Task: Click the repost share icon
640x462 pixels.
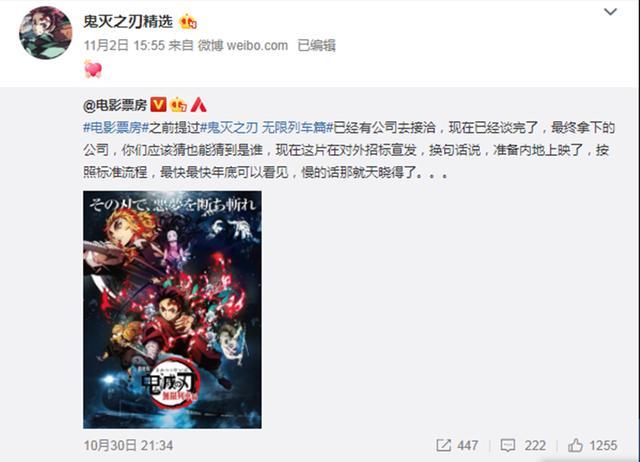Action: pos(443,445)
